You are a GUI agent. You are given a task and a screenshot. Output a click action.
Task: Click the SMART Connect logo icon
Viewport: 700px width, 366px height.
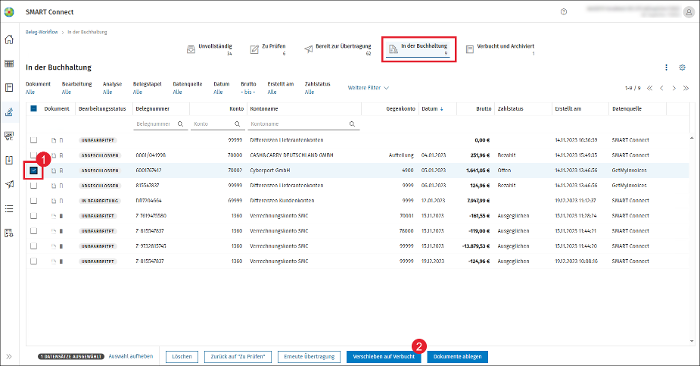(x=9, y=12)
